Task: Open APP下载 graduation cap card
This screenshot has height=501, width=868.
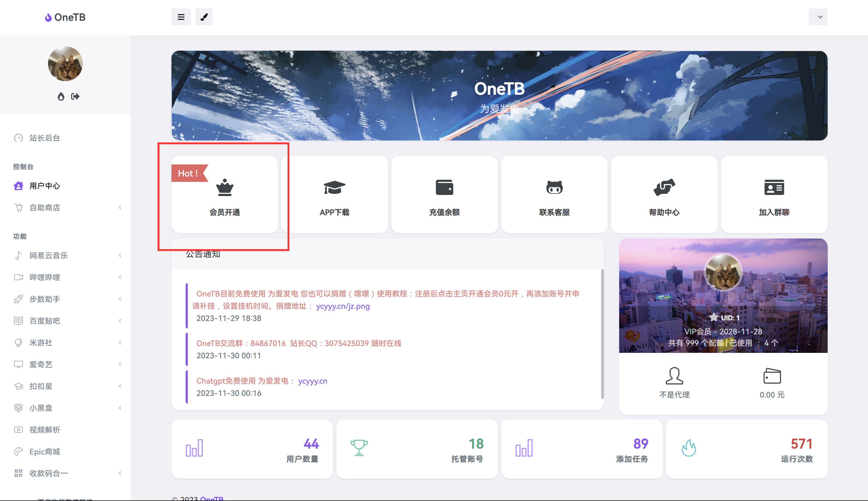Action: pos(334,195)
